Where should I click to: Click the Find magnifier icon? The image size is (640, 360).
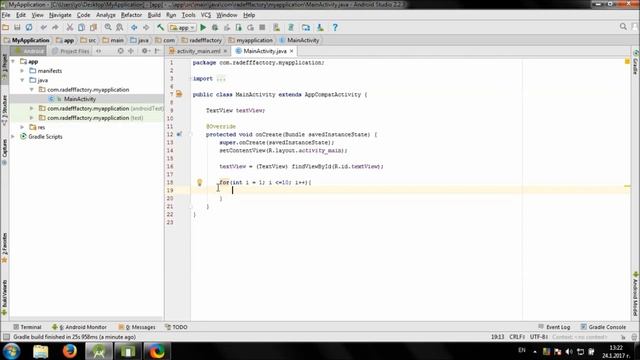pyautogui.click(x=108, y=27)
